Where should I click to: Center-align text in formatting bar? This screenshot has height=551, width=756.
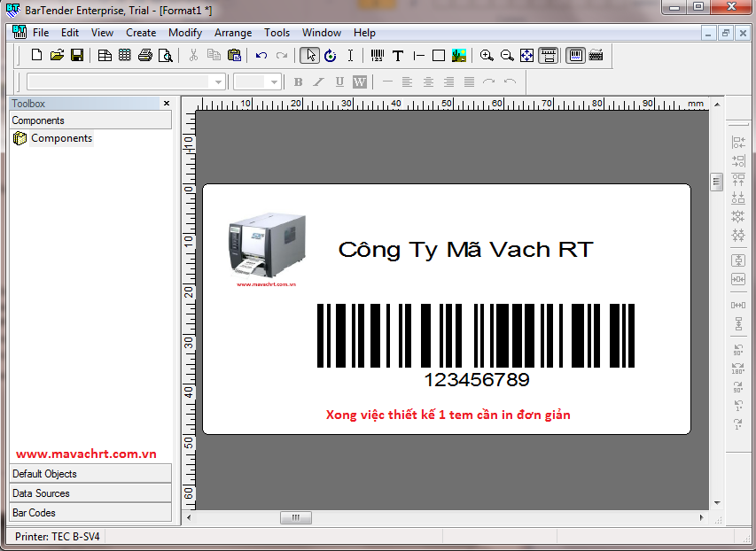point(428,82)
